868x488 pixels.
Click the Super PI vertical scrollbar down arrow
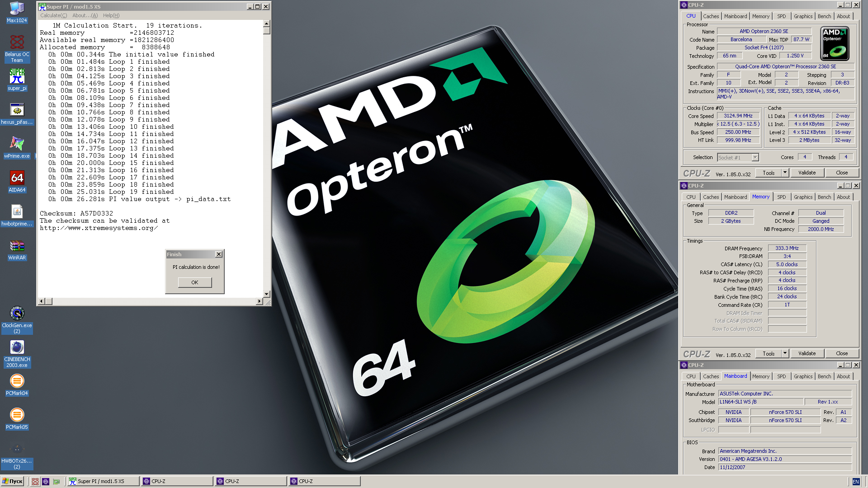pos(267,294)
